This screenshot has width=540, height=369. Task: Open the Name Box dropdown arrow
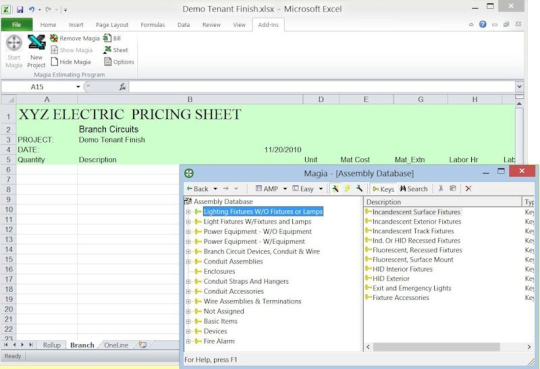(x=78, y=87)
